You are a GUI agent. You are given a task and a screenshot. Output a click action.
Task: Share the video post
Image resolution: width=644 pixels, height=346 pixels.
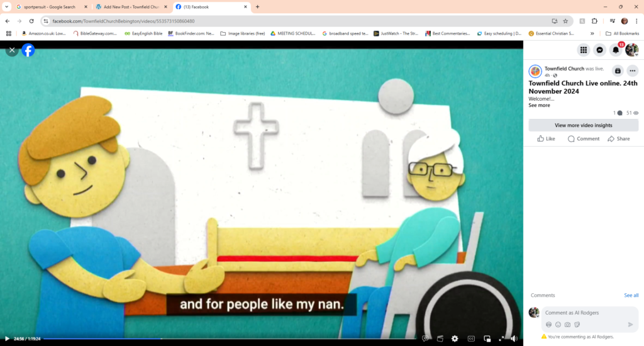point(619,139)
